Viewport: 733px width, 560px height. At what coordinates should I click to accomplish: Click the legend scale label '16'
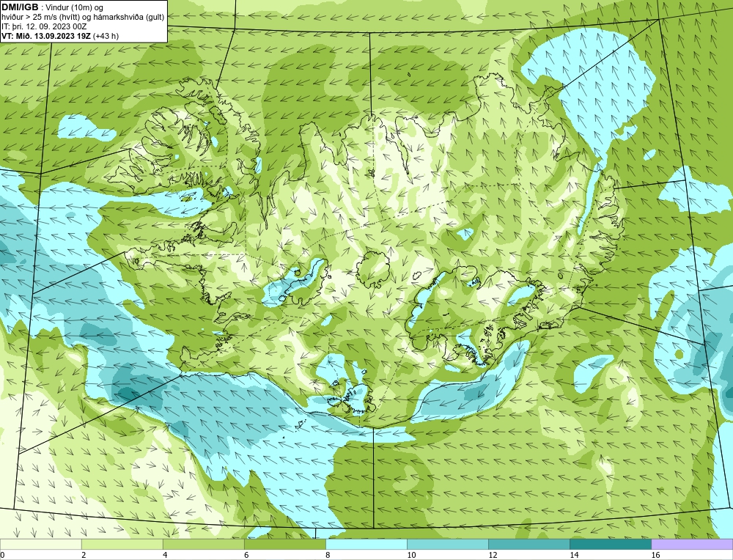(x=655, y=555)
